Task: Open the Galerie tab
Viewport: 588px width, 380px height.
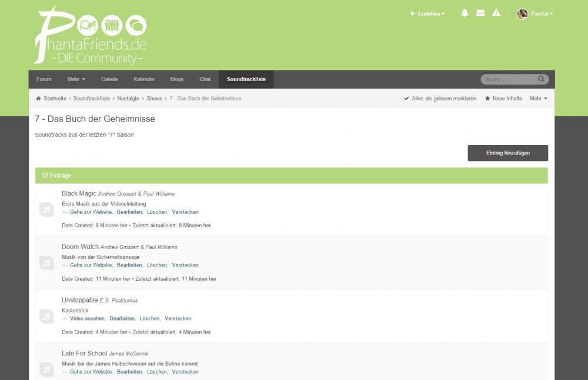Action: click(109, 79)
